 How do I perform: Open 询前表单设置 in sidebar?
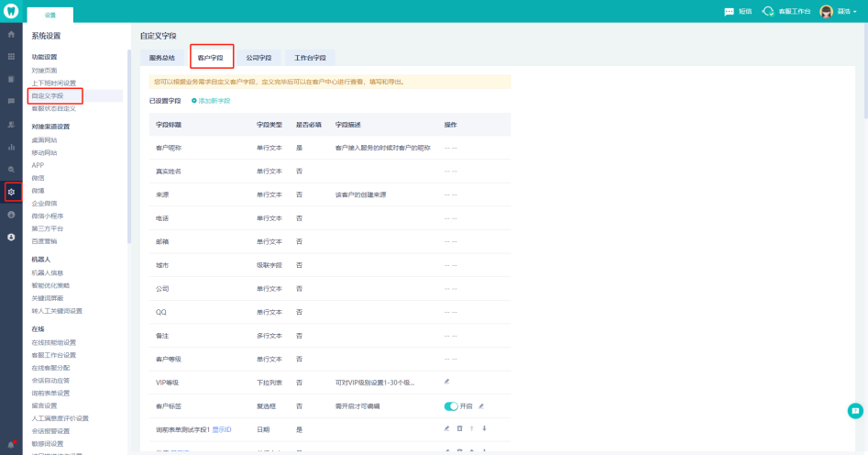(50, 393)
